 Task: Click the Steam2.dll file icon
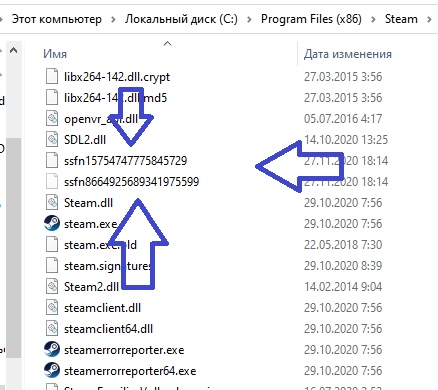click(52, 287)
